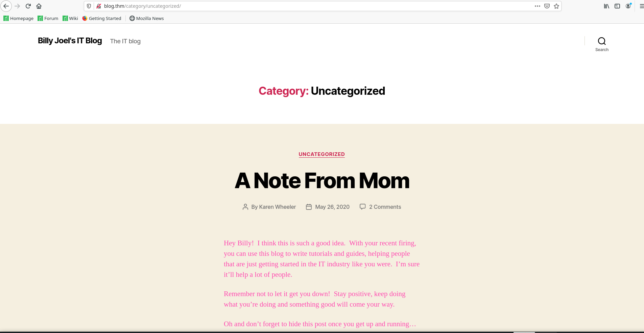Open the tracking protection shield icon

[x=89, y=6]
